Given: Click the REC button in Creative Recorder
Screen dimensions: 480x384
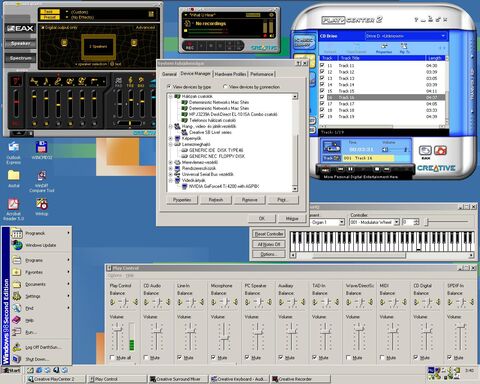Looking at the screenshot, I should [190, 46].
